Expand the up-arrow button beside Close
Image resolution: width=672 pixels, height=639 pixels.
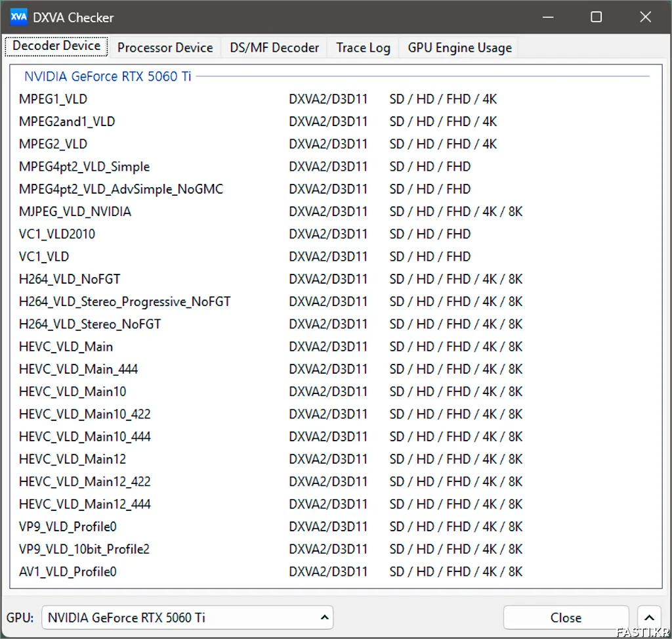coord(649,617)
